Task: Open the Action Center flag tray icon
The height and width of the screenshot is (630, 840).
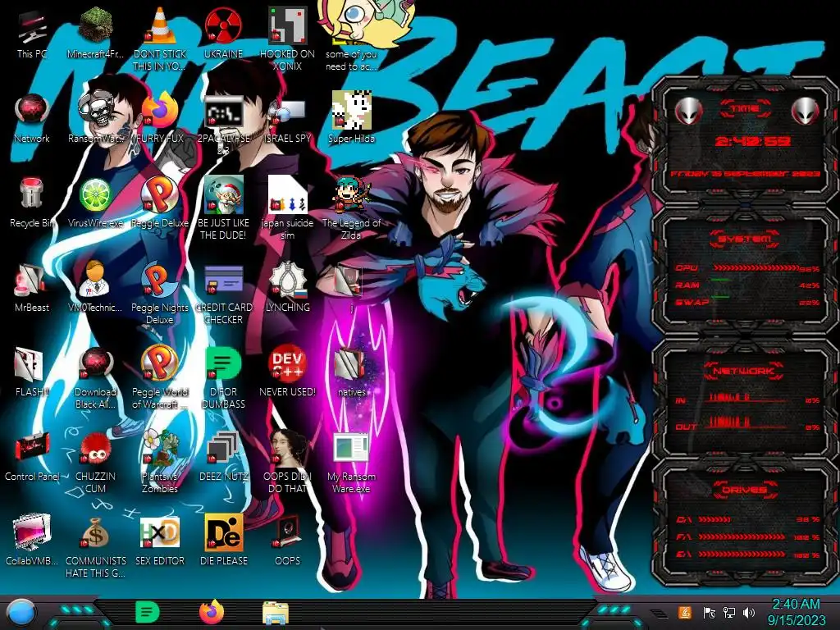Action: 709,612
